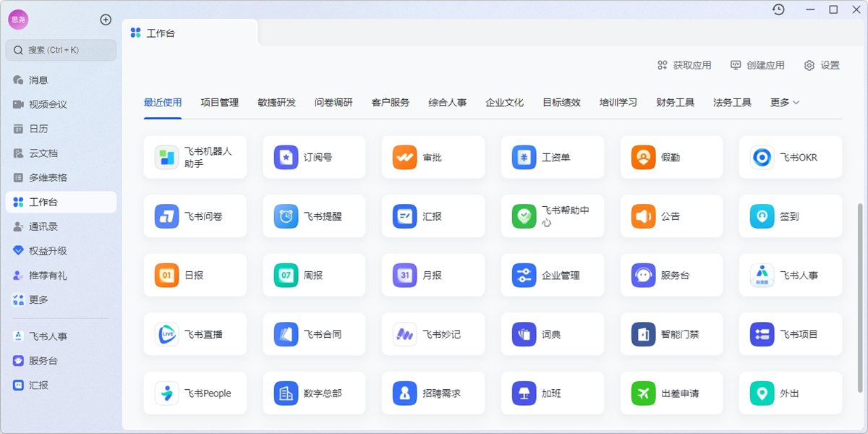Open the 词典 dictionary app icon
The width and height of the screenshot is (868, 434).
pos(524,334)
